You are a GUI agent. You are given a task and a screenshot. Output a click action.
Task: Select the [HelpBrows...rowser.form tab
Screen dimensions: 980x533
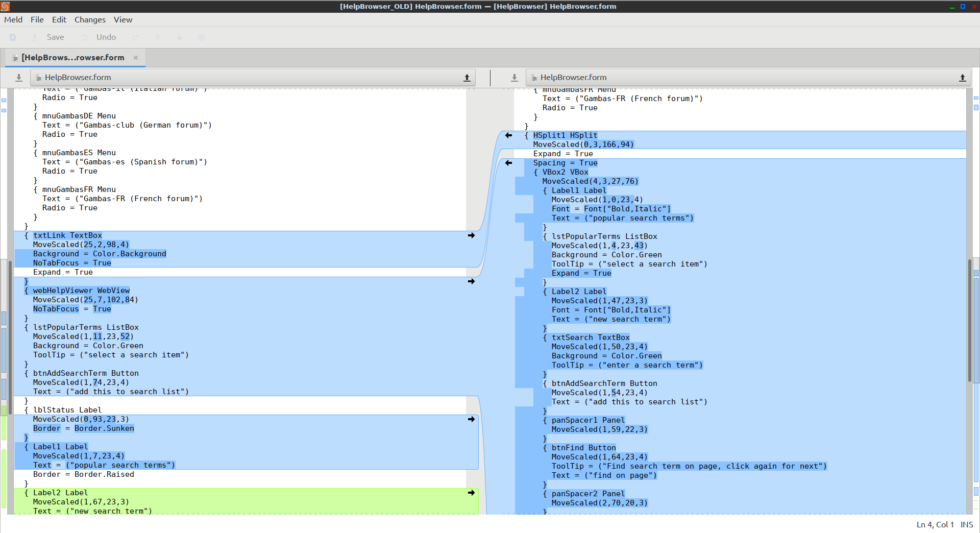click(72, 58)
